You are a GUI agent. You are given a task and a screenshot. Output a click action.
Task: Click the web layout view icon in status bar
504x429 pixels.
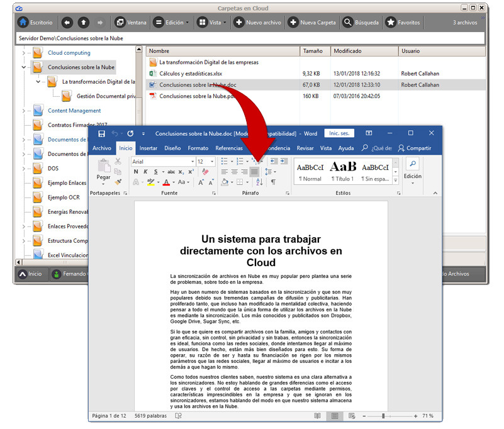tap(352, 416)
